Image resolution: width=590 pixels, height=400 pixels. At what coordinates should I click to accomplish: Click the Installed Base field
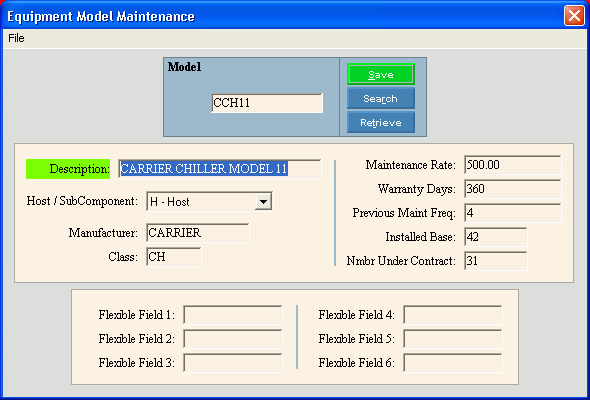click(496, 237)
